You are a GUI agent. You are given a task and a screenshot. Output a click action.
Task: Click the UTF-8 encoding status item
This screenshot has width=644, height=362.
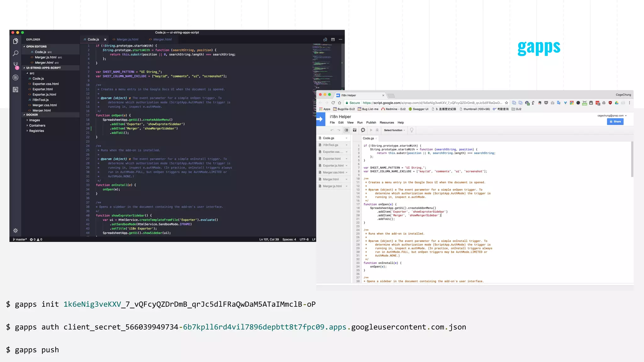click(304, 239)
